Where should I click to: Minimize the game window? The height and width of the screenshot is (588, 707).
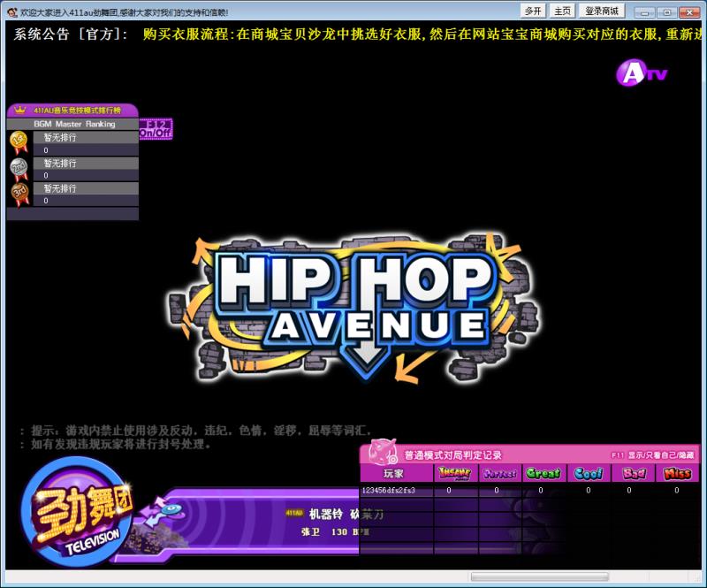[x=644, y=12]
